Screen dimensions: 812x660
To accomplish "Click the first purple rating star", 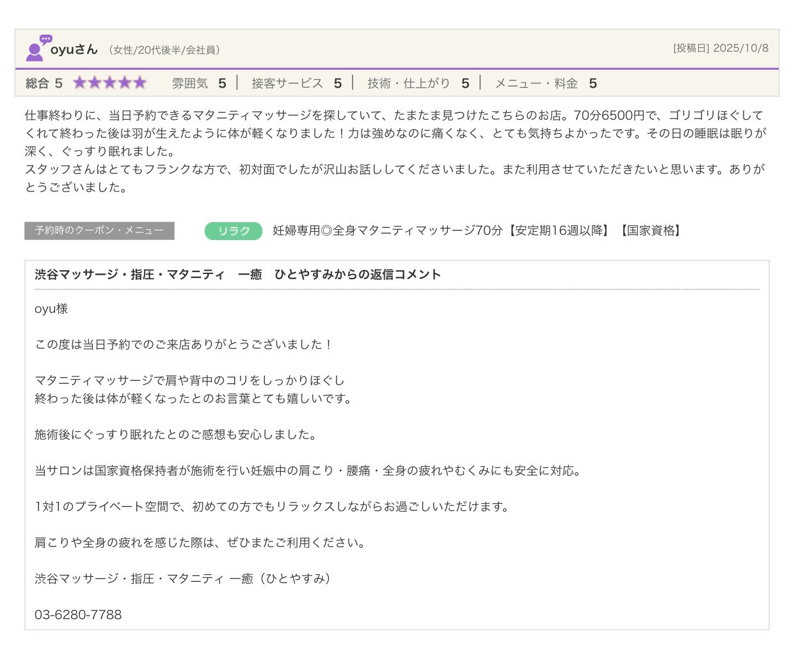I will point(80,83).
